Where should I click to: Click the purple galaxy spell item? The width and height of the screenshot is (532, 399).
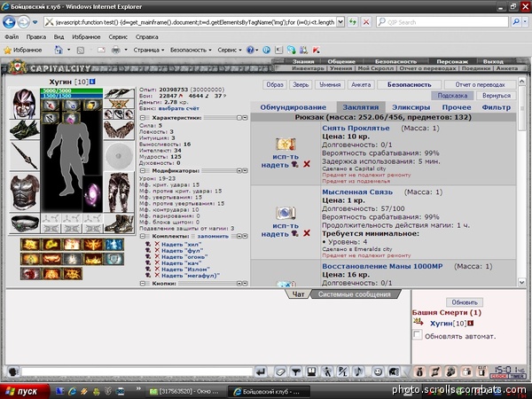coord(92,192)
